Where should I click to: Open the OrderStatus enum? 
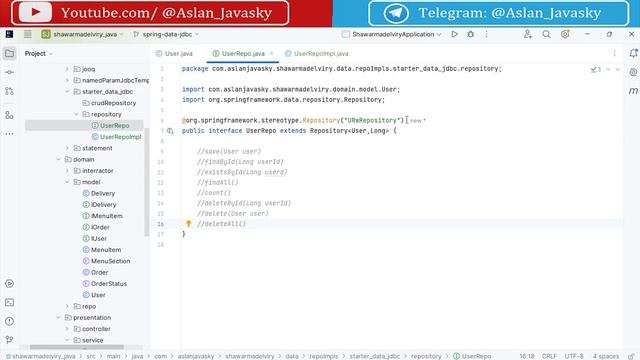pyautogui.click(x=104, y=284)
